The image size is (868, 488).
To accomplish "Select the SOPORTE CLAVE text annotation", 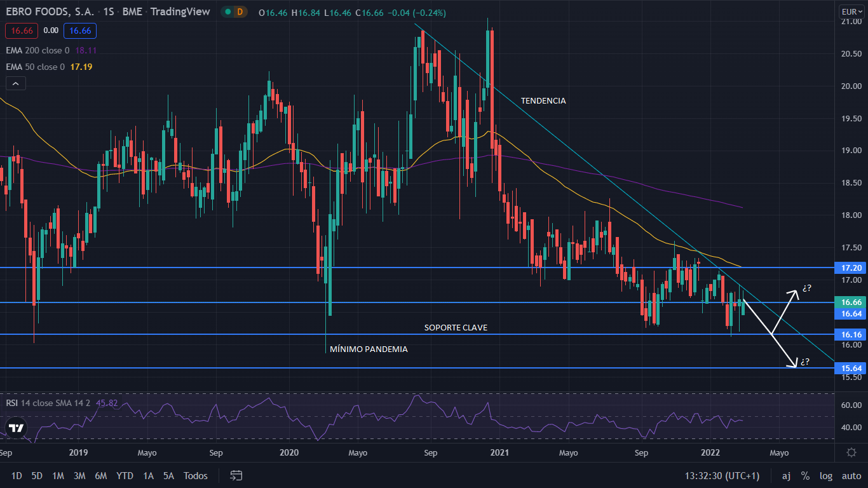I will pyautogui.click(x=456, y=328).
